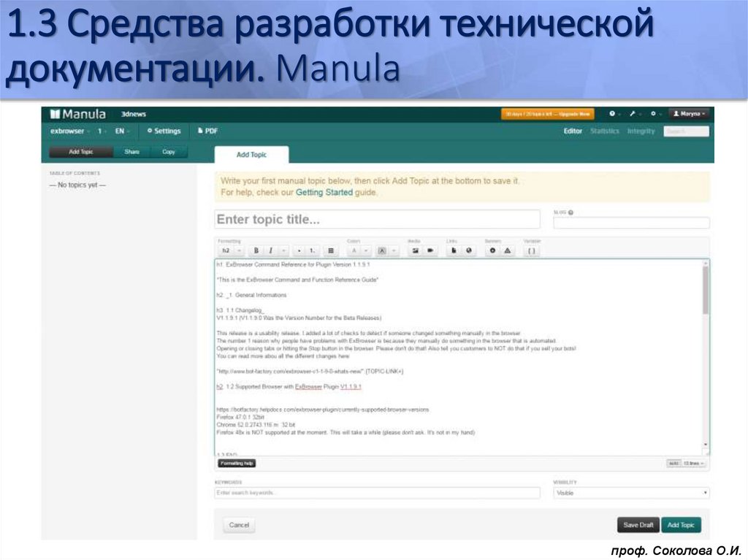Open the Variable insertion tool { }
Image resolution: width=748 pixels, height=560 pixels.
532,250
